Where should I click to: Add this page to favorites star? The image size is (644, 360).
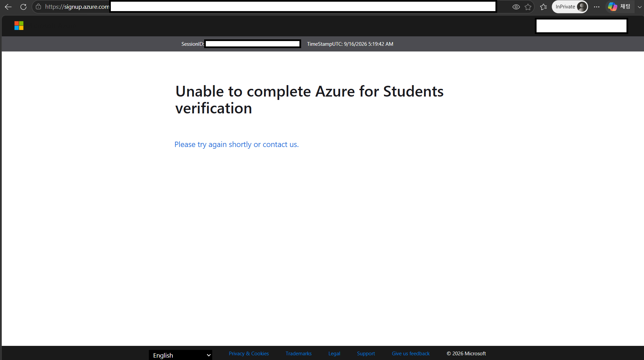[x=528, y=7]
